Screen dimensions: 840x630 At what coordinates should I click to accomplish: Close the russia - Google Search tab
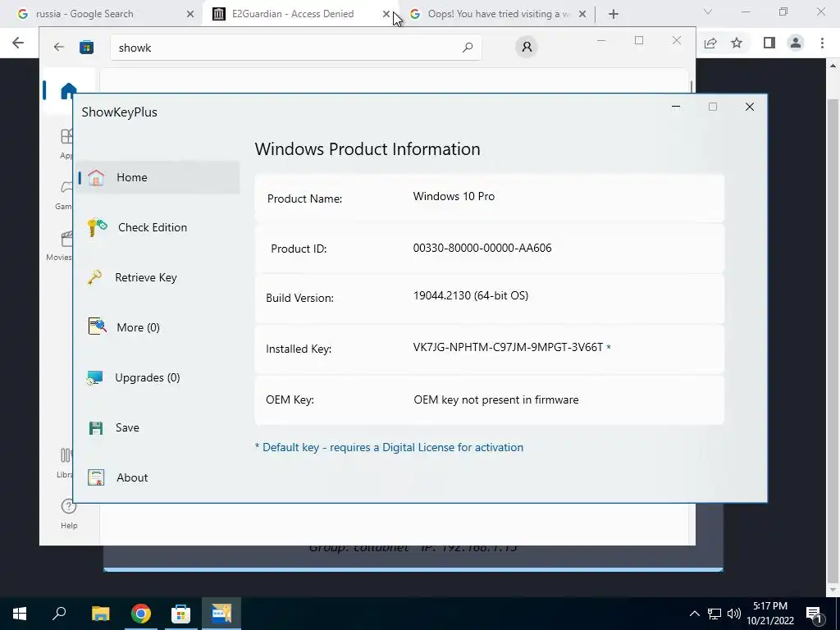point(189,14)
